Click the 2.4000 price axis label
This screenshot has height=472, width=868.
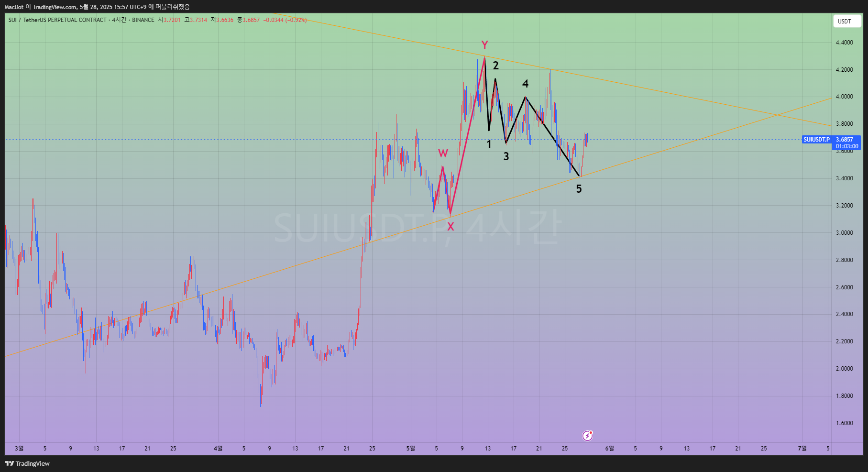[844, 314]
